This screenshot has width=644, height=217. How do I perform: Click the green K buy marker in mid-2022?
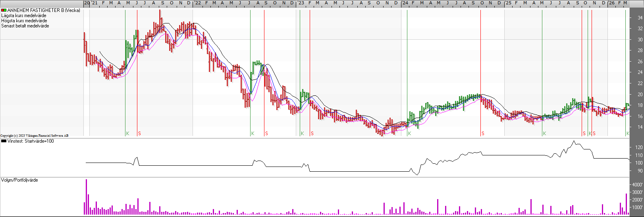[253, 134]
